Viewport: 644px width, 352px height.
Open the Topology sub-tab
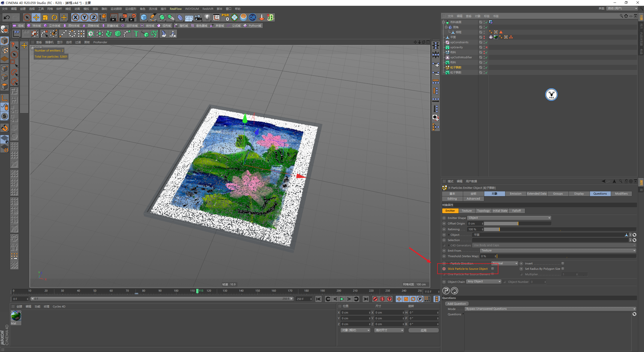click(x=484, y=211)
